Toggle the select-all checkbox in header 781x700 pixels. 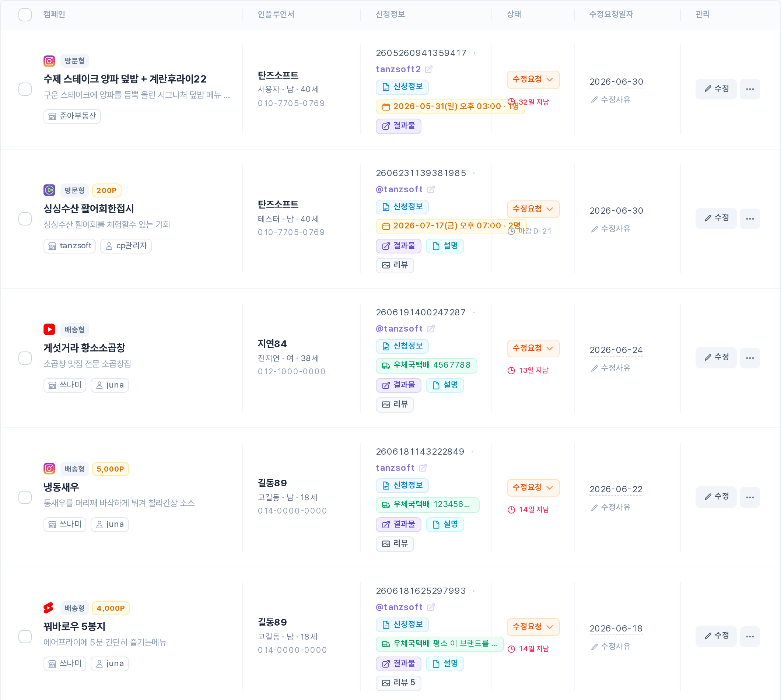pos(25,15)
